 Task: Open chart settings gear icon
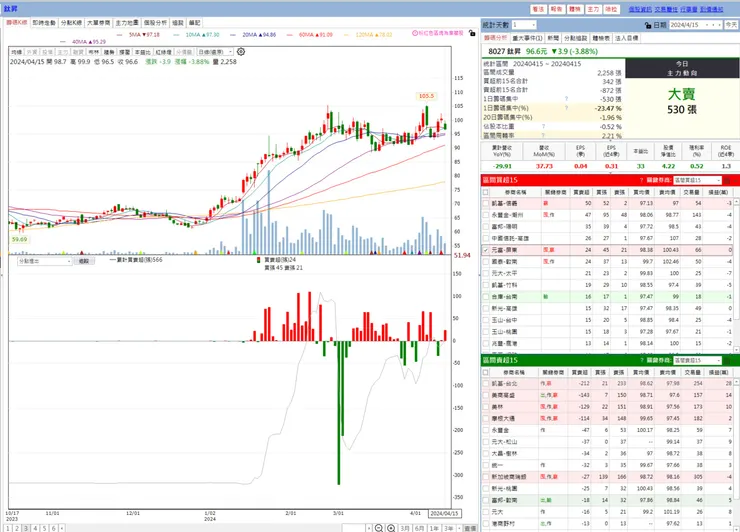click(x=241, y=51)
